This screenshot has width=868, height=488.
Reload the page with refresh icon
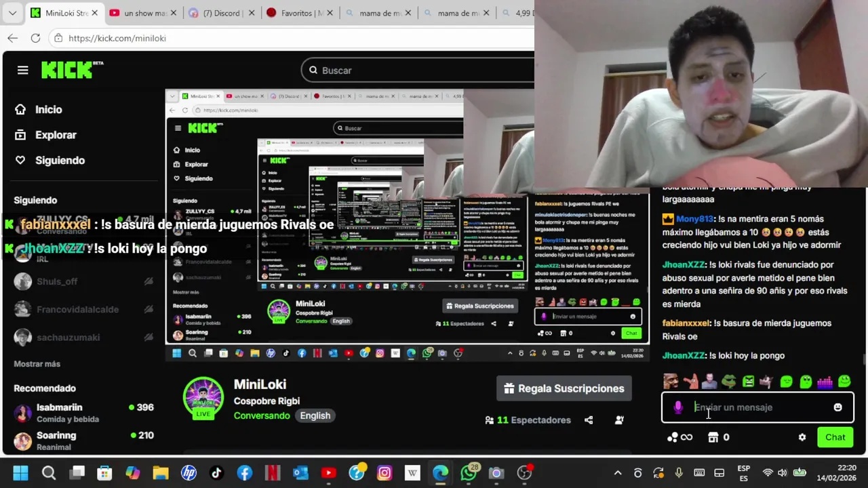click(35, 38)
